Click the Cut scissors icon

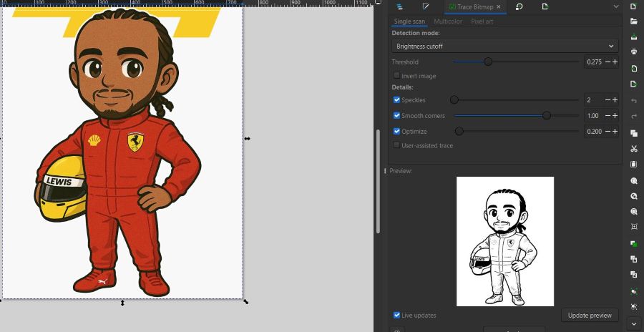click(634, 149)
